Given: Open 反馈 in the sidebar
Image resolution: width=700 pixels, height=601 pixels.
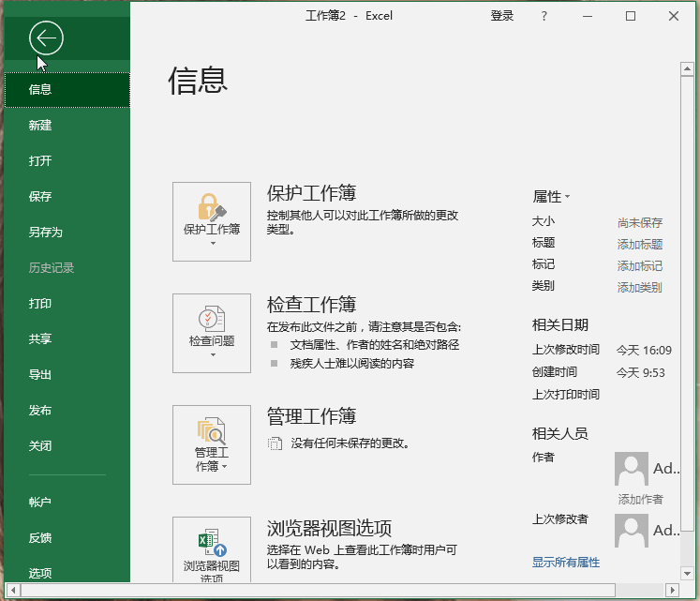Looking at the screenshot, I should pos(67,538).
